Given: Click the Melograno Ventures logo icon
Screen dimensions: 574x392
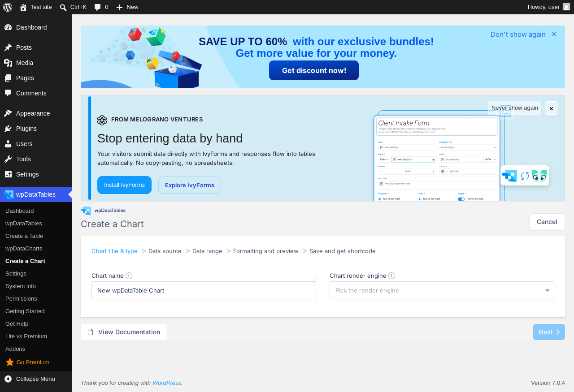Looking at the screenshot, I should pos(102,120).
